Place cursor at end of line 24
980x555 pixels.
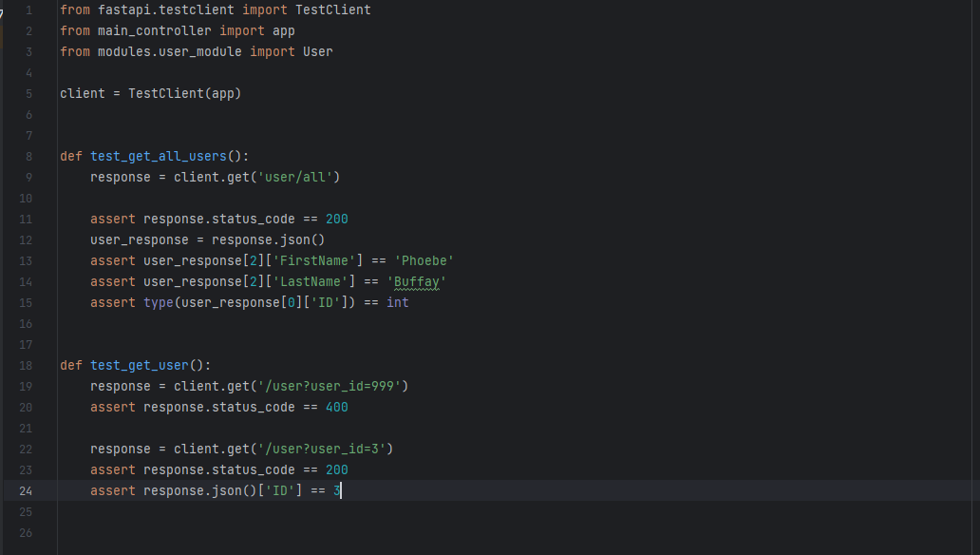(340, 490)
